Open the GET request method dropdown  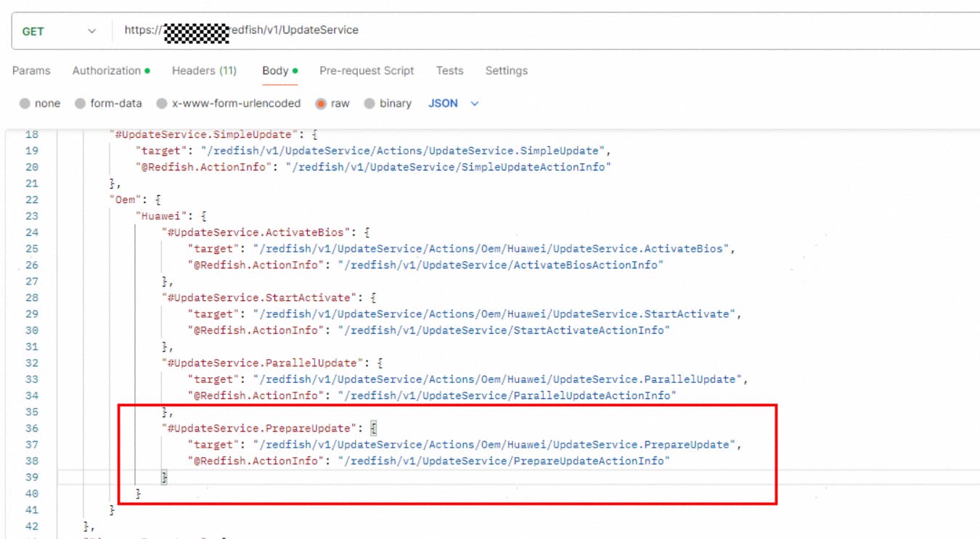59,31
